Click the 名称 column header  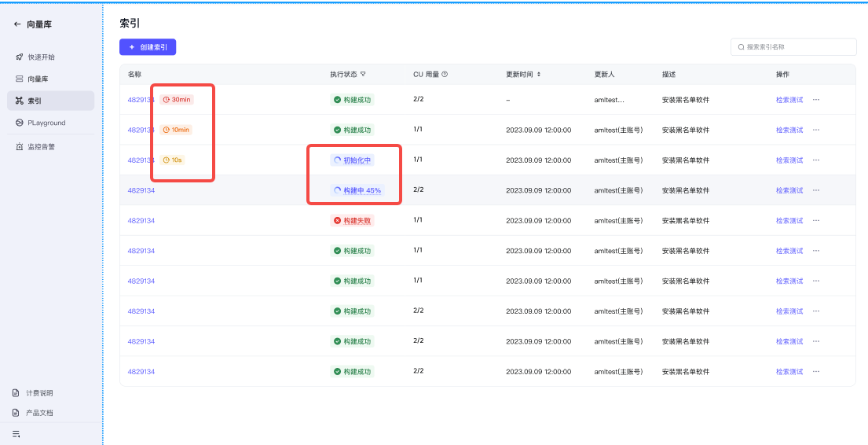[x=134, y=74]
